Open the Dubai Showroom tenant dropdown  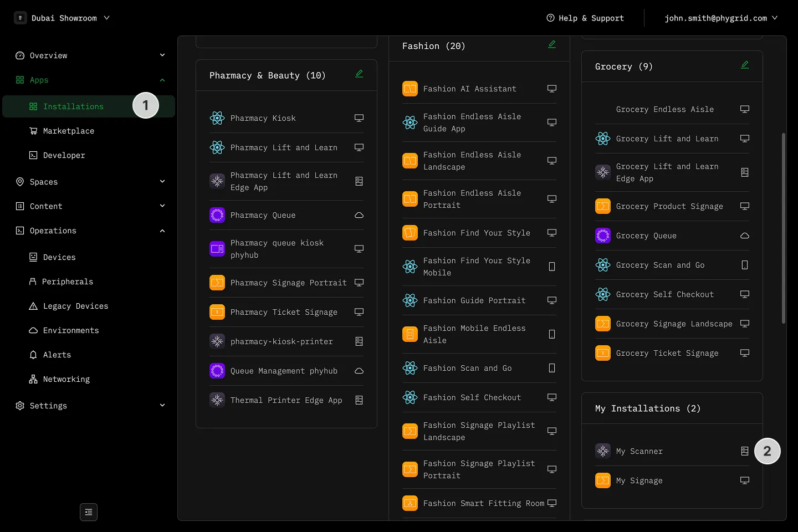63,18
